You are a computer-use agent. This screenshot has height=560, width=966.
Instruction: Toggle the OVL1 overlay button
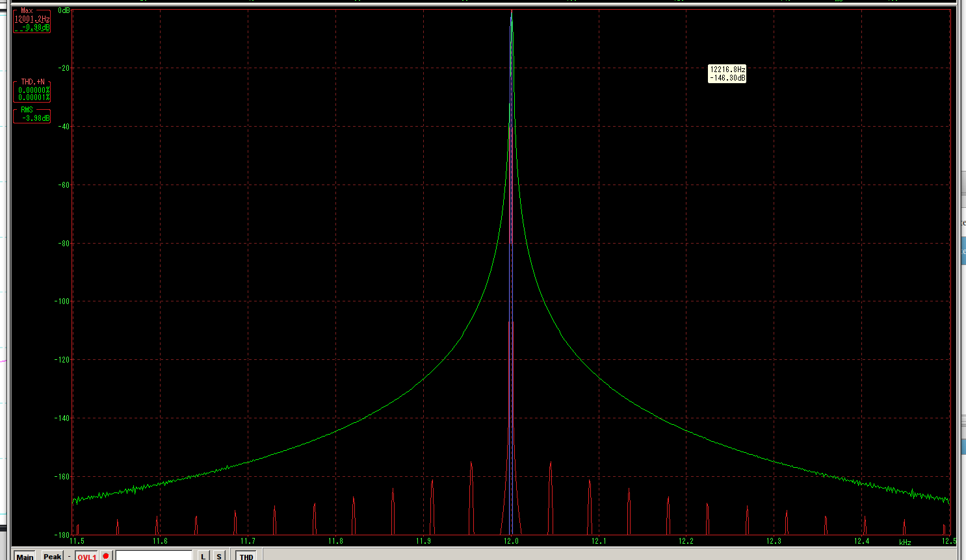pos(86,556)
